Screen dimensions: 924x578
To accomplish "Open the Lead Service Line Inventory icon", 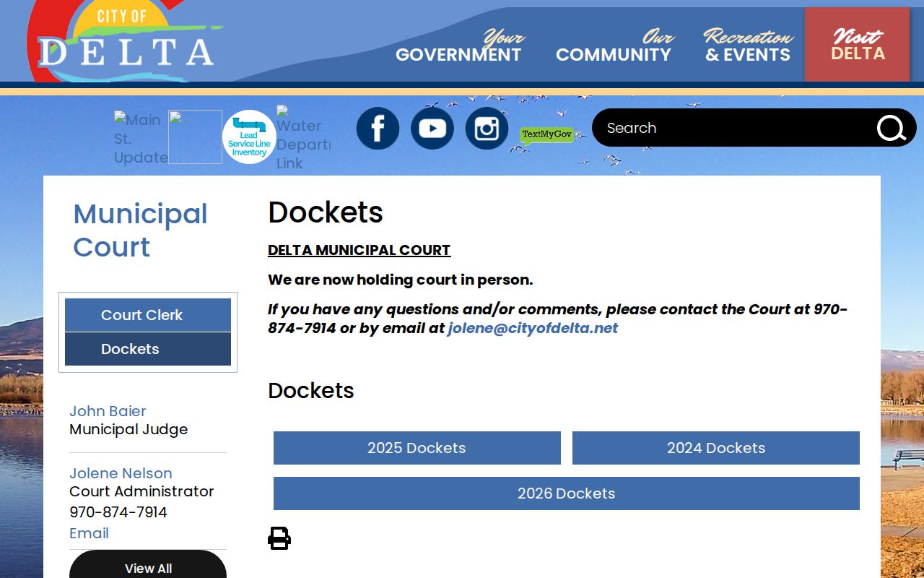I will pos(249,137).
